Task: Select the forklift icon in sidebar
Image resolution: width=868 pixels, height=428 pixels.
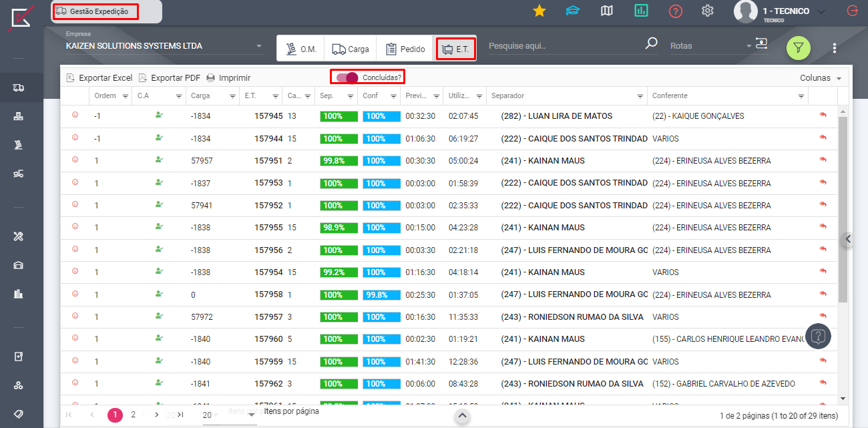Action: (x=19, y=174)
